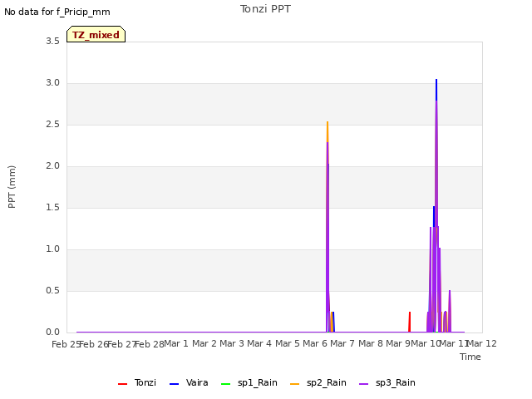
Task: Click the Feb 28 x-axis label
Action: tap(150, 344)
